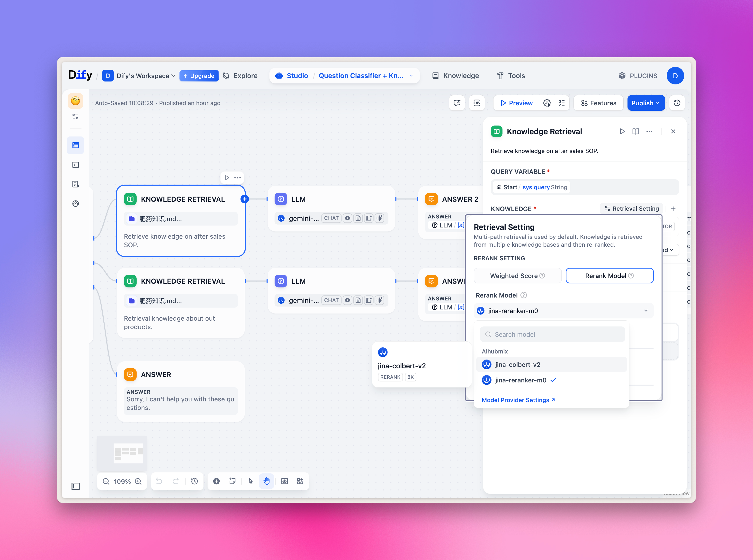Viewport: 753px width, 560px height.
Task: Select the pointer mode tool
Action: point(251,481)
